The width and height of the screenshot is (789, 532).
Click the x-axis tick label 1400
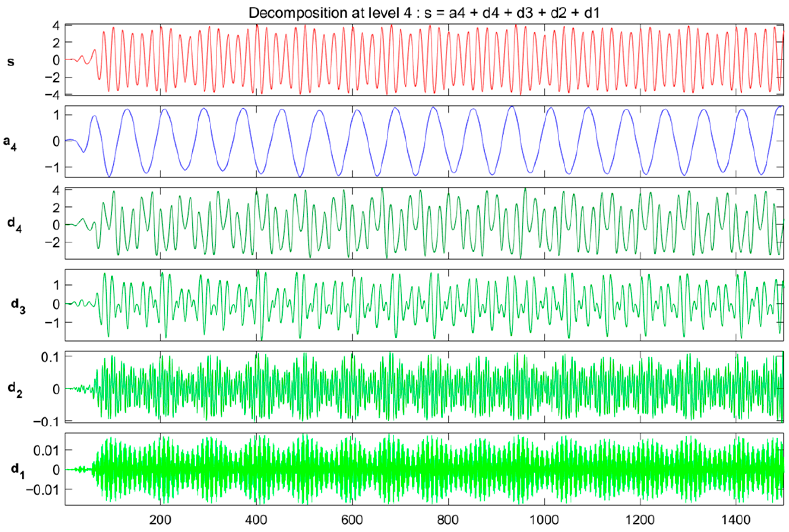[736, 520]
